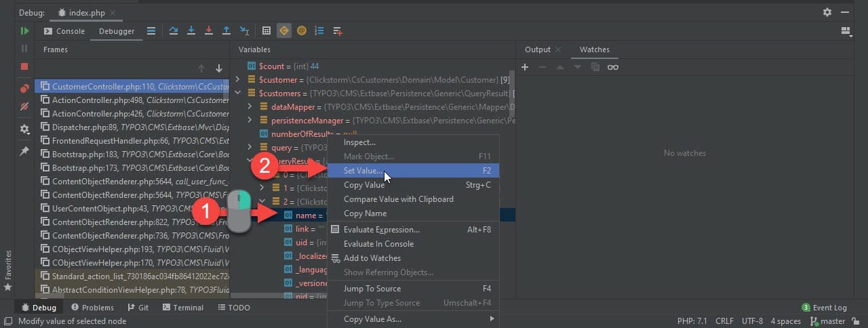The image size is (868, 328).
Task: Open debugger settings gear in left strip
Action: (x=24, y=129)
